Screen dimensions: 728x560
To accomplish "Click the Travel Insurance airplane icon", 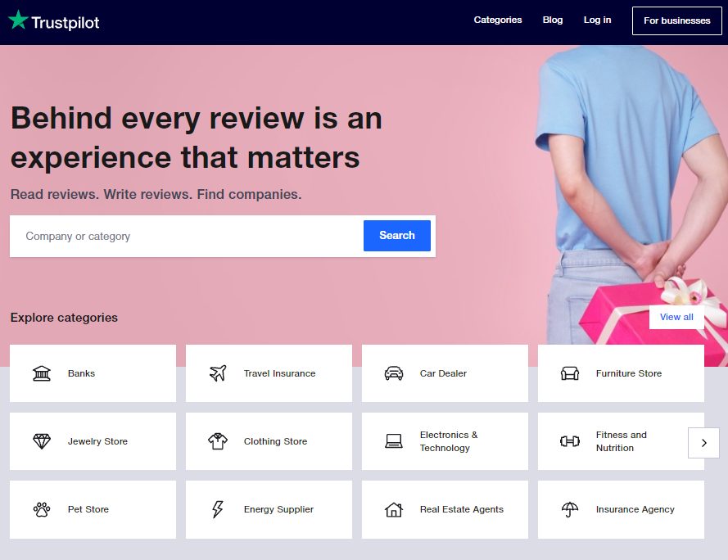I will click(218, 373).
